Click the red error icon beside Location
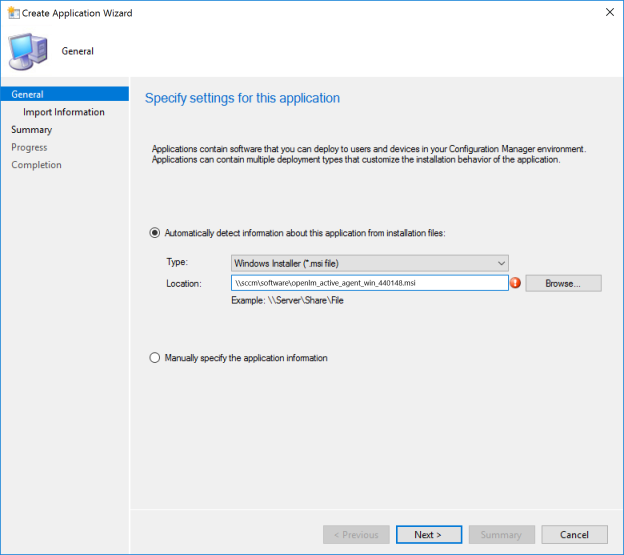 coord(516,283)
